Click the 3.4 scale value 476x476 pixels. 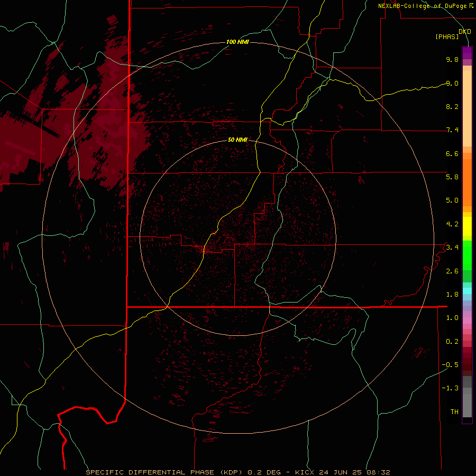coord(452,248)
